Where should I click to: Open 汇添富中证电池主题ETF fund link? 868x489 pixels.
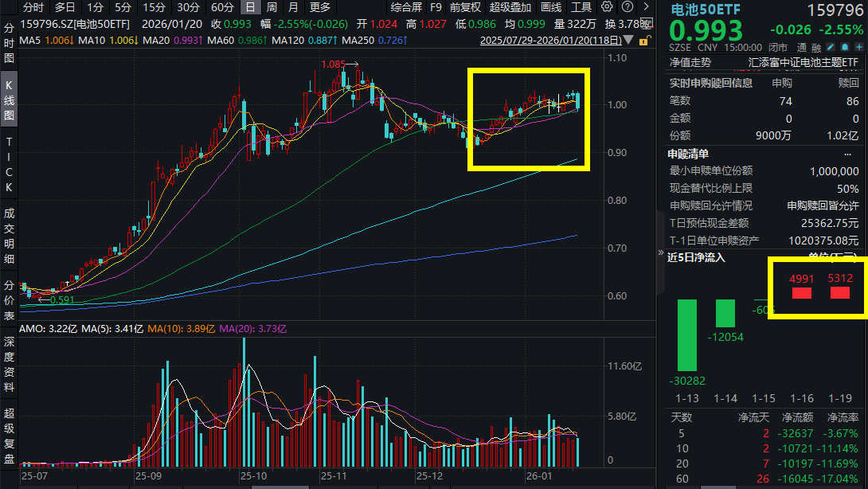803,62
